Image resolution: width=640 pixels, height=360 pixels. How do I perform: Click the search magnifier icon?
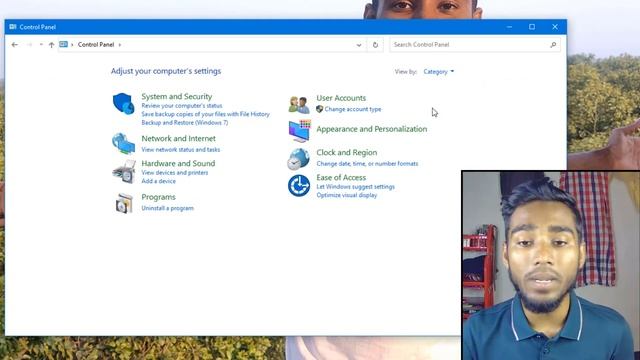pyautogui.click(x=553, y=45)
